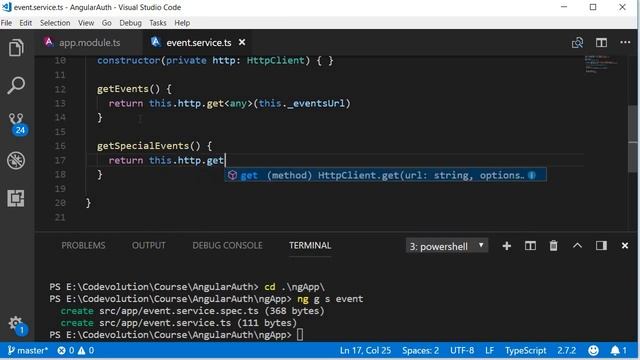640x360 pixels.
Task: Click TypeScript language mode in status bar
Action: point(525,351)
